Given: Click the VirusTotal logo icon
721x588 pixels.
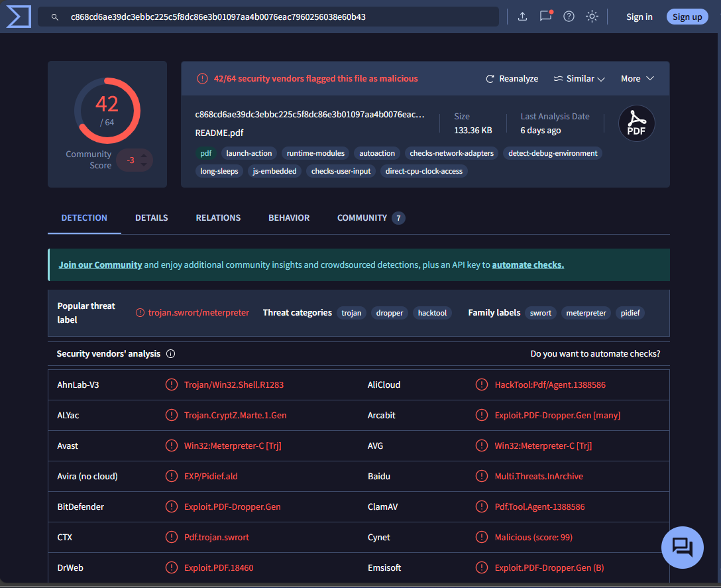Looking at the screenshot, I should (x=19, y=17).
